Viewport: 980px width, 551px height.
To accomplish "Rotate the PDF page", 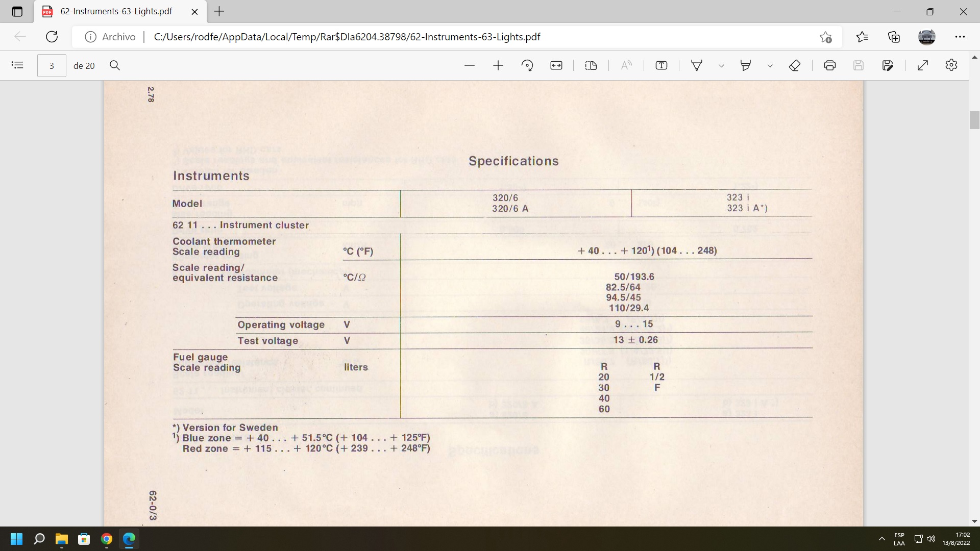I will (x=527, y=65).
